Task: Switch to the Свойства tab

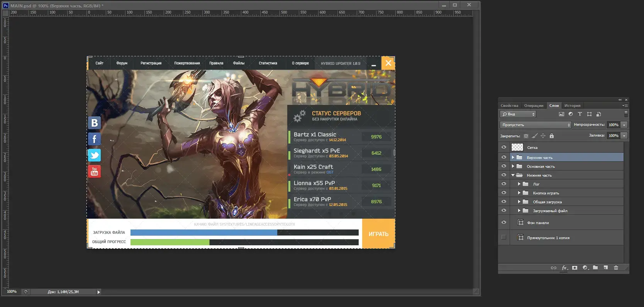Action: coord(510,106)
